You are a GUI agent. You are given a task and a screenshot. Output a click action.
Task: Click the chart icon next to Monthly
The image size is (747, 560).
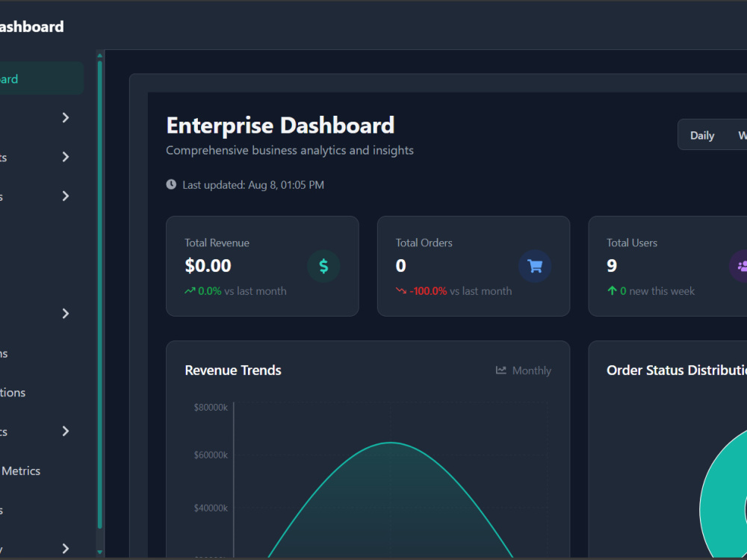coord(500,370)
